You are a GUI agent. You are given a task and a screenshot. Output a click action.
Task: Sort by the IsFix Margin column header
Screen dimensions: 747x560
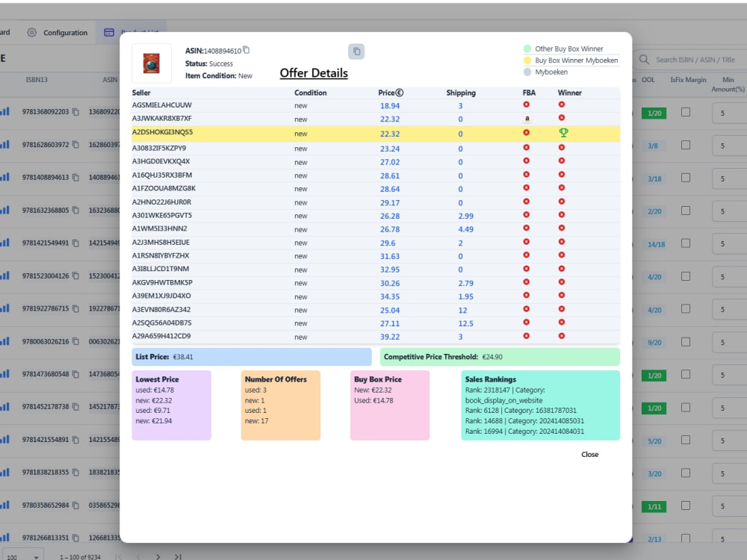pos(688,80)
